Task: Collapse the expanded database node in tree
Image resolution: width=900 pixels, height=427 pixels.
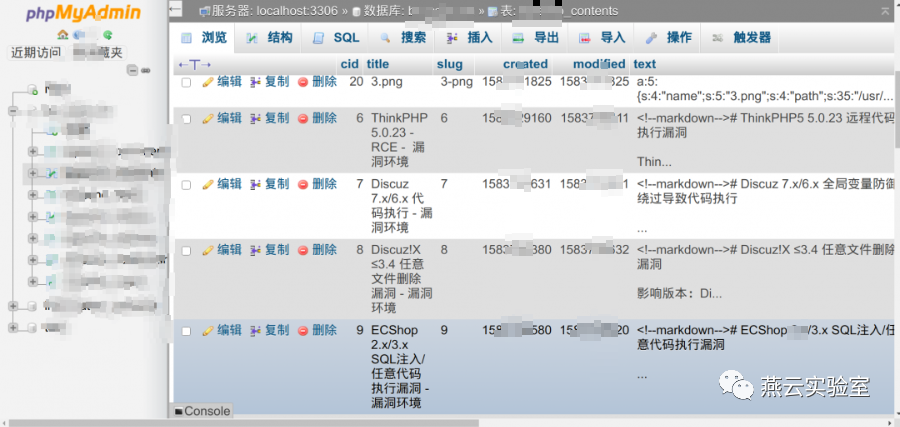Action: (x=13, y=110)
